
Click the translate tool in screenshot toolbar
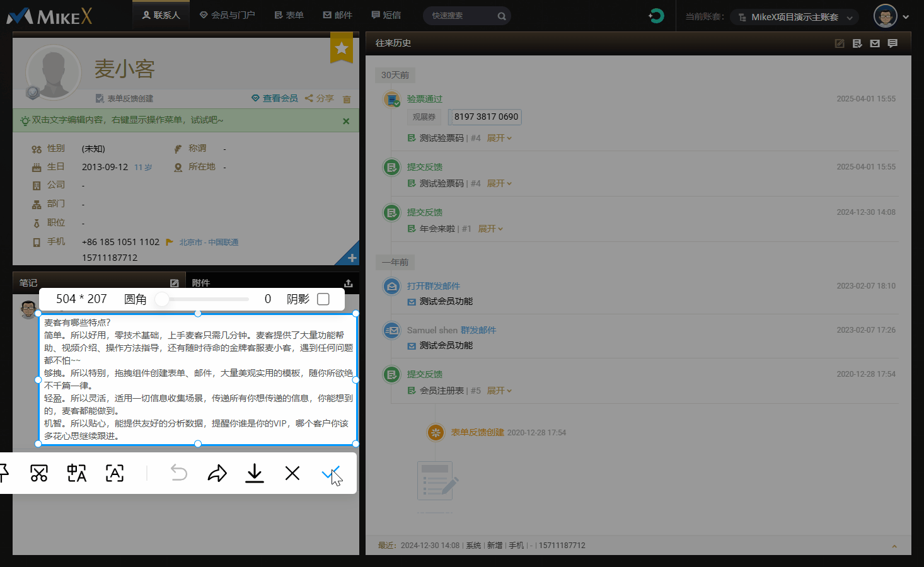click(x=77, y=473)
